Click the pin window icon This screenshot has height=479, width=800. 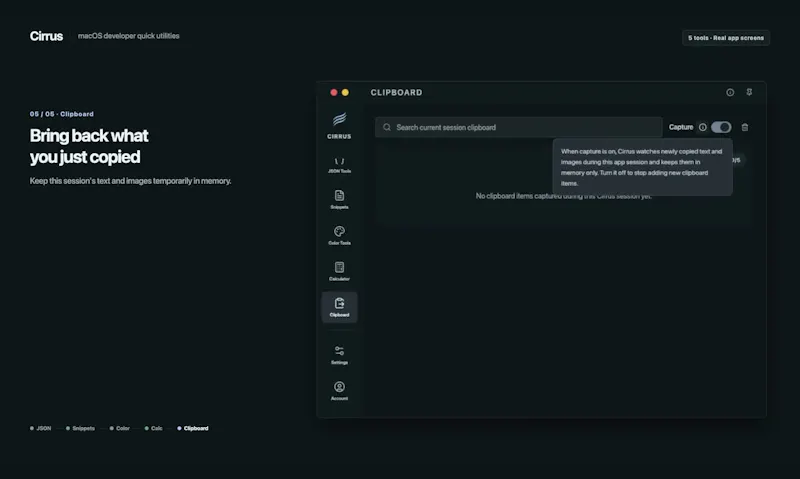749,92
